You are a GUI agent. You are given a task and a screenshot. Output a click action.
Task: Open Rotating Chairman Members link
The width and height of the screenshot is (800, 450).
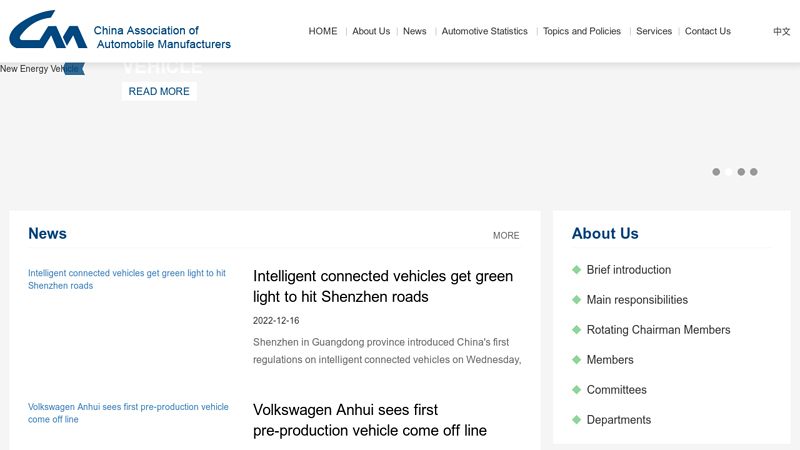(658, 330)
